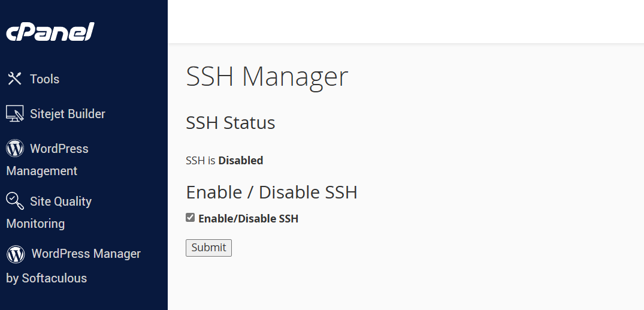Open WordPress Manager by Softaculous text link

click(x=74, y=266)
